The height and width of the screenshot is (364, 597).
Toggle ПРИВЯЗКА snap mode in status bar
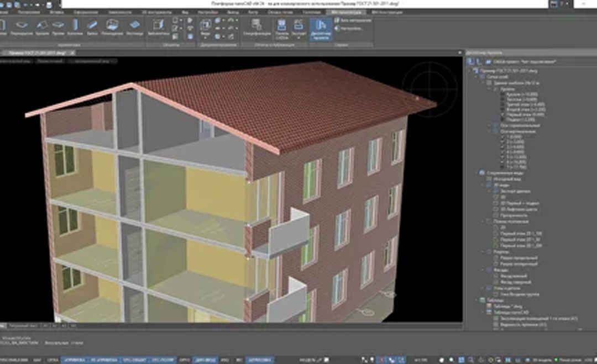74,359
